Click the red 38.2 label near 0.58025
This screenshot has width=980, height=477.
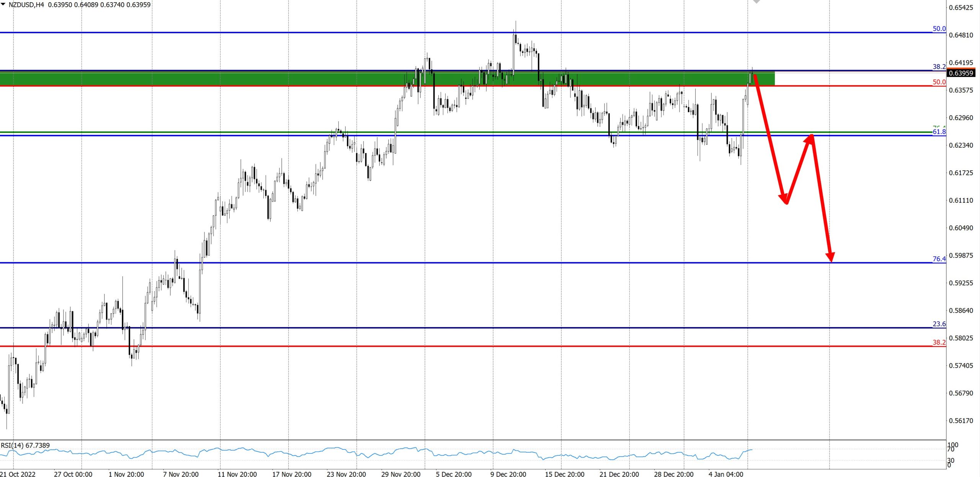(939, 342)
